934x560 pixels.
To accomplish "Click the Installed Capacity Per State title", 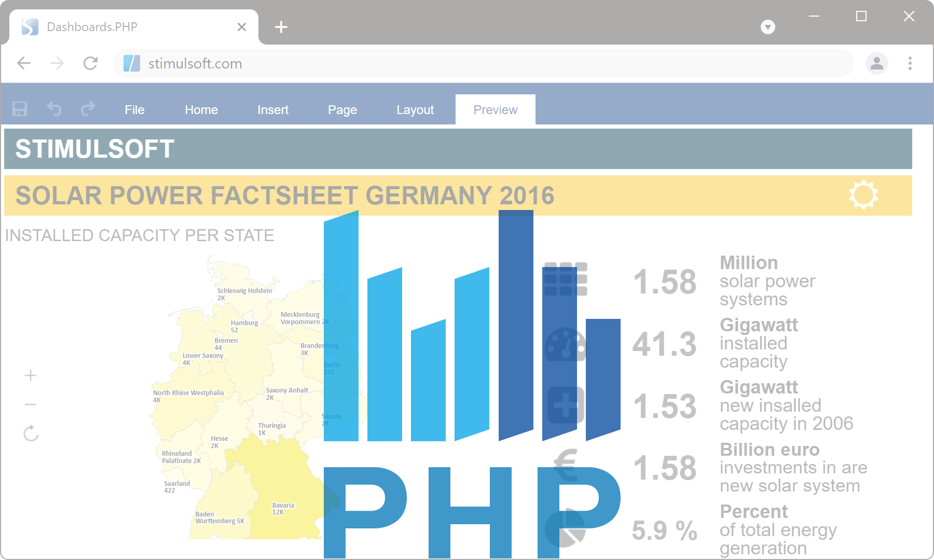I will tap(140, 235).
